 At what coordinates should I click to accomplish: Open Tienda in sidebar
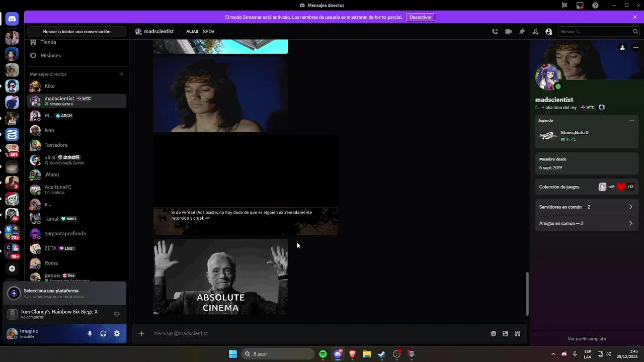click(x=76, y=42)
